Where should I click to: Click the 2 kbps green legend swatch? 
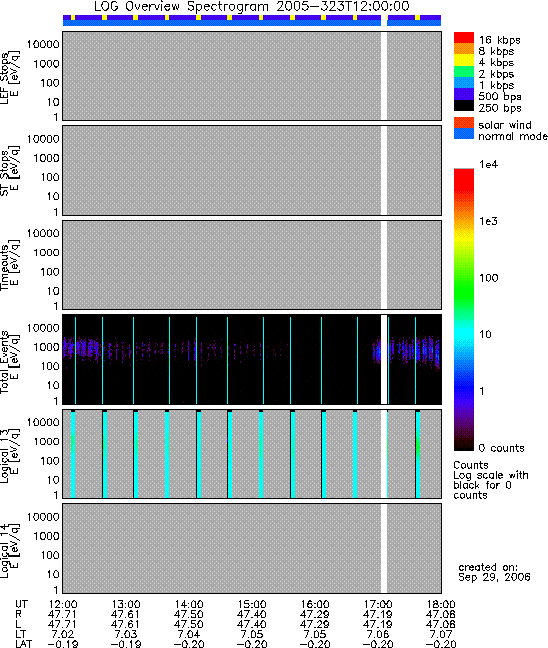[464, 71]
